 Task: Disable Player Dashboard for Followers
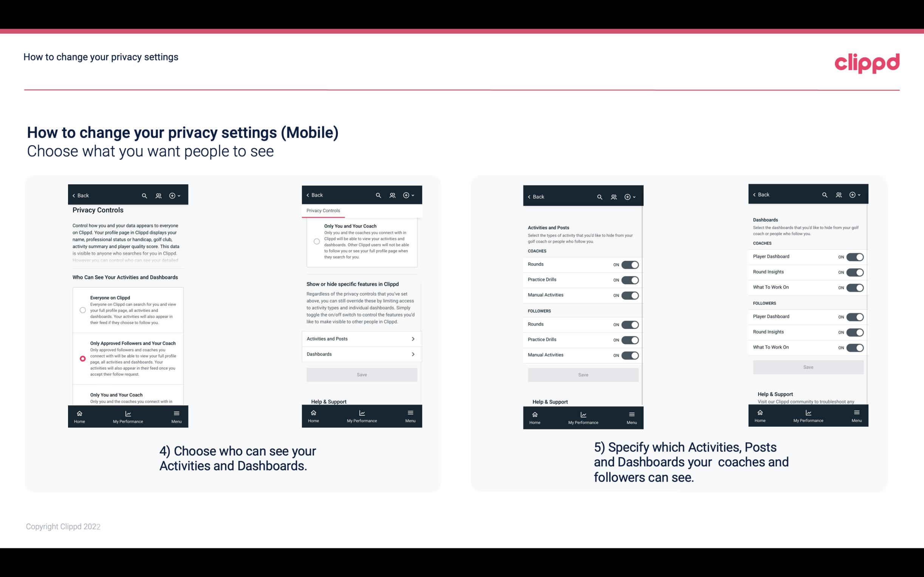pos(855,316)
